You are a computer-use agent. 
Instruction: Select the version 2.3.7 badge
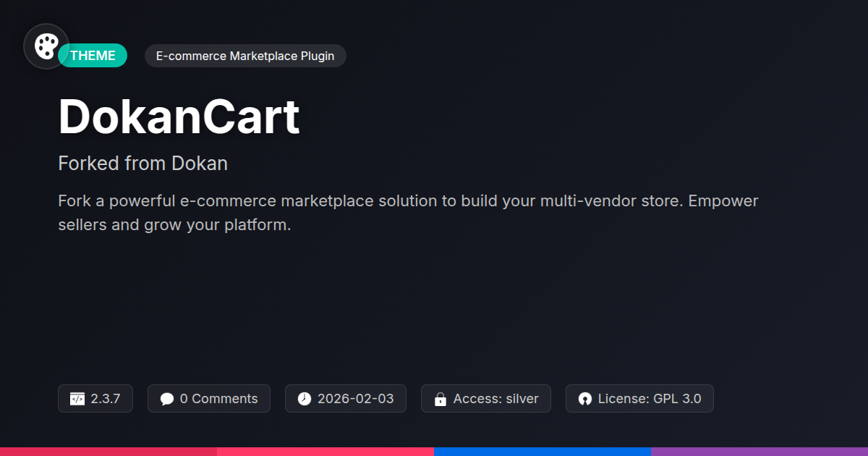point(95,399)
